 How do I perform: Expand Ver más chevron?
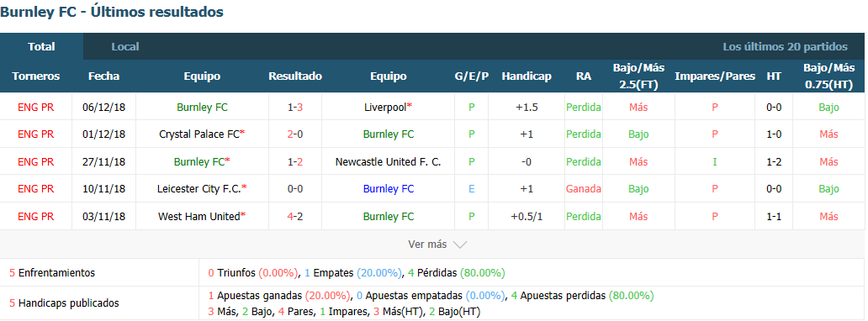coord(459,244)
